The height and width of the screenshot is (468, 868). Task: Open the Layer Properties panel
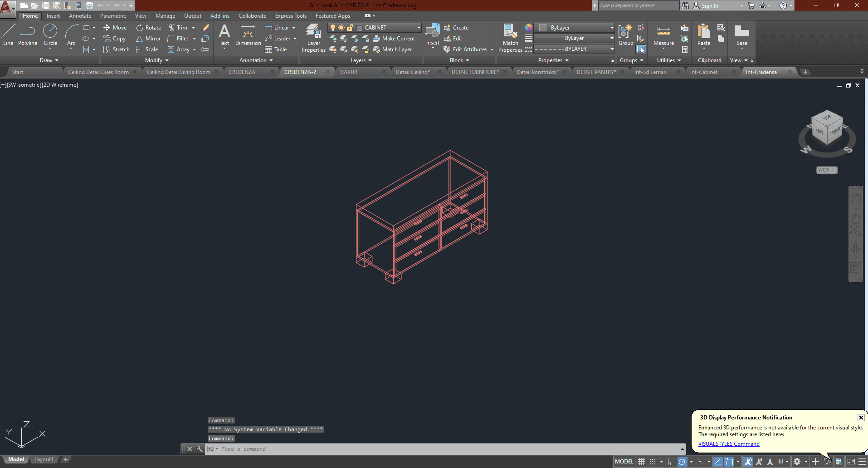tap(313, 38)
